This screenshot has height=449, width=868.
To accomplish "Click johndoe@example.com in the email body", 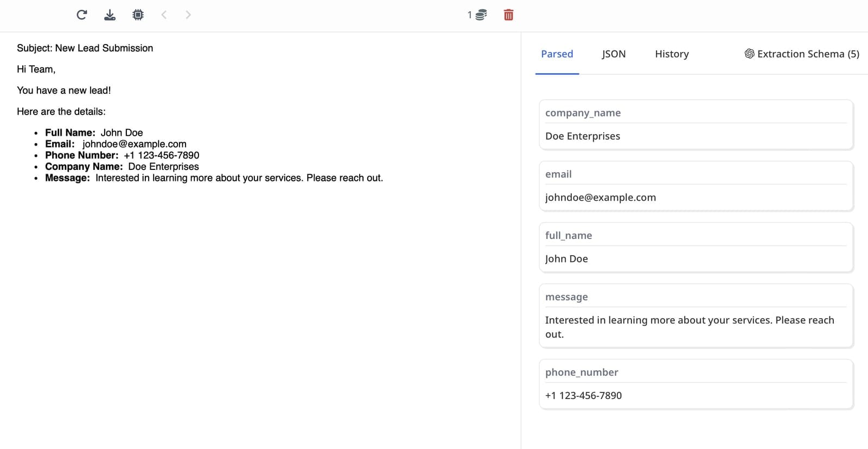I will click(x=135, y=144).
